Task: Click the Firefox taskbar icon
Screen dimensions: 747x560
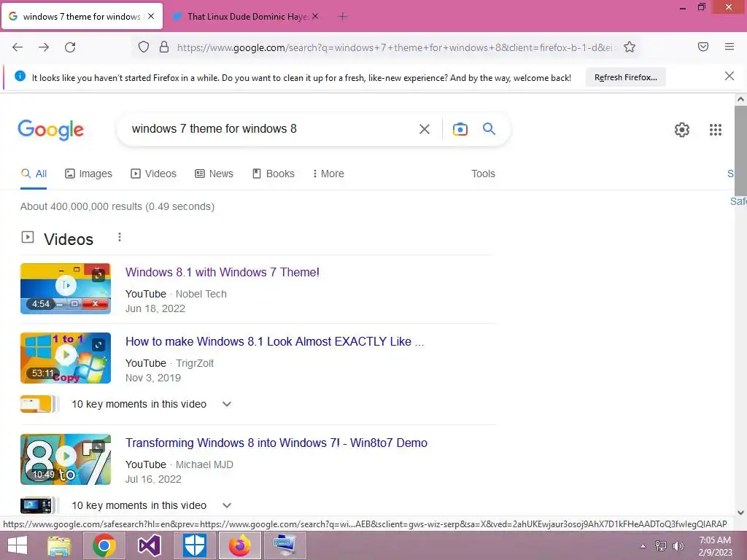Action: (x=239, y=545)
